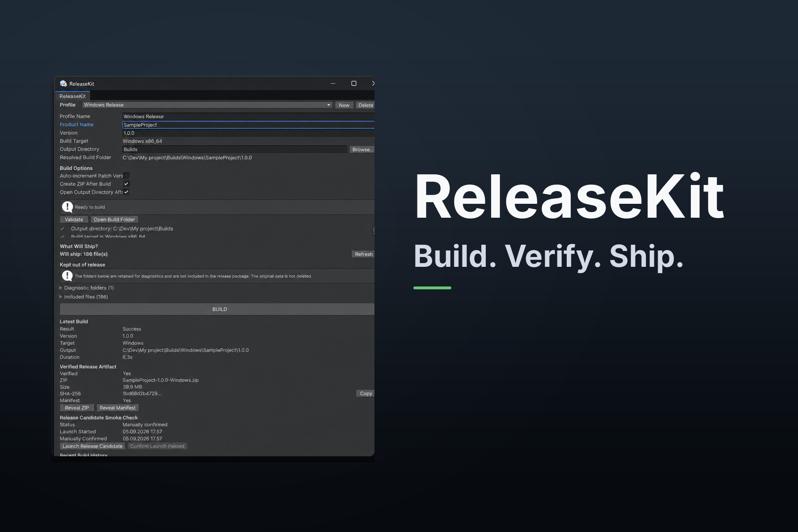The width and height of the screenshot is (798, 532).
Task: Edit the Version field showing 1.0.0
Action: pos(248,133)
